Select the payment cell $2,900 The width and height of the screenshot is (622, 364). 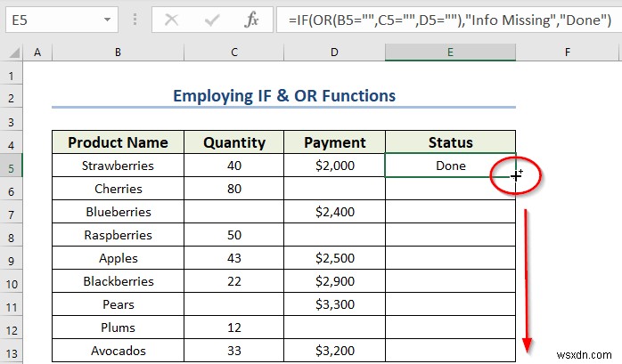334,281
